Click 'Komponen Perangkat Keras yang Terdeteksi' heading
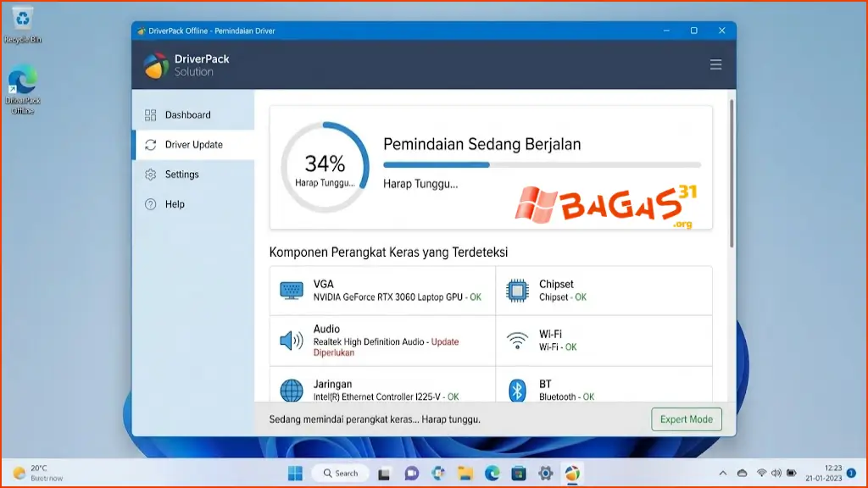 tap(388, 252)
